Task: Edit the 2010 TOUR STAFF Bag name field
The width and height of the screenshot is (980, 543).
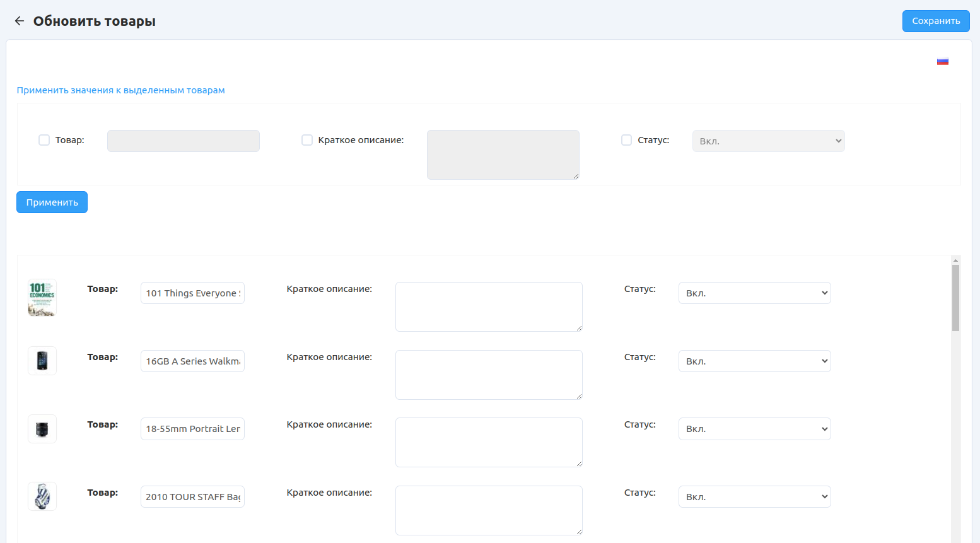Action: [x=192, y=497]
